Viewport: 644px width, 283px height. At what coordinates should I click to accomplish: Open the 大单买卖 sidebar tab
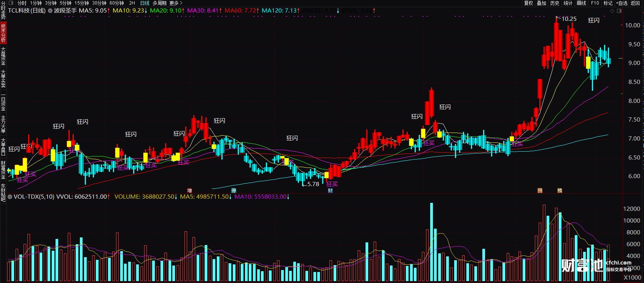coord(3,79)
